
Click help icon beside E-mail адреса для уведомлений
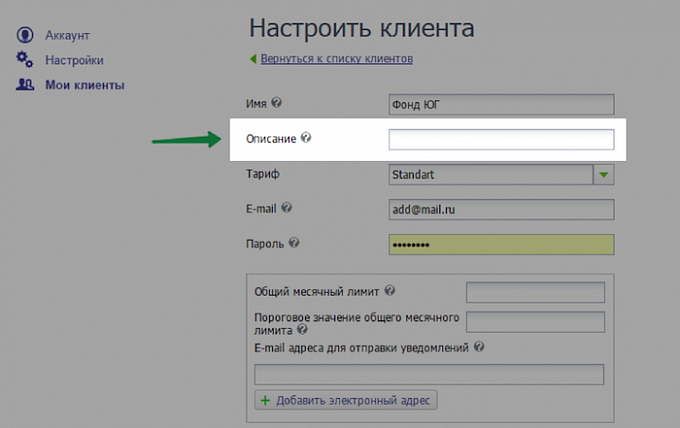(479, 346)
